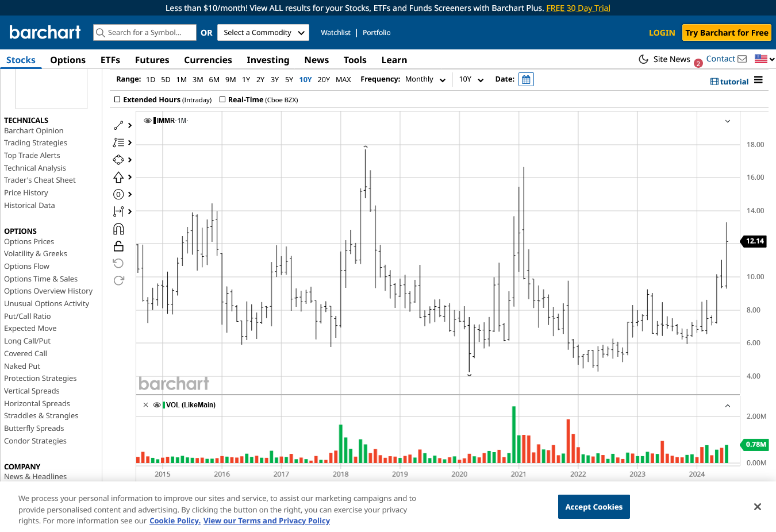
Task: Open the Cookie Policy link
Action: 175,521
